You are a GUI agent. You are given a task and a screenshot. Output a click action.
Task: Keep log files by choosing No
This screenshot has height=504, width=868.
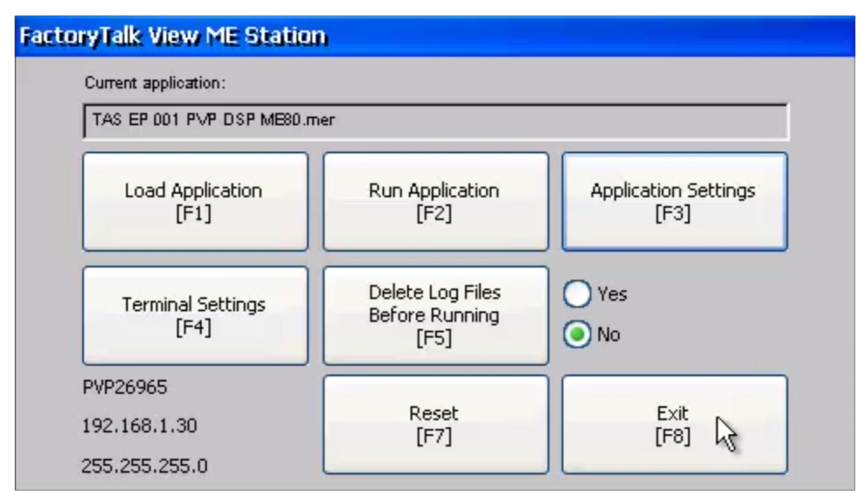click(x=576, y=334)
